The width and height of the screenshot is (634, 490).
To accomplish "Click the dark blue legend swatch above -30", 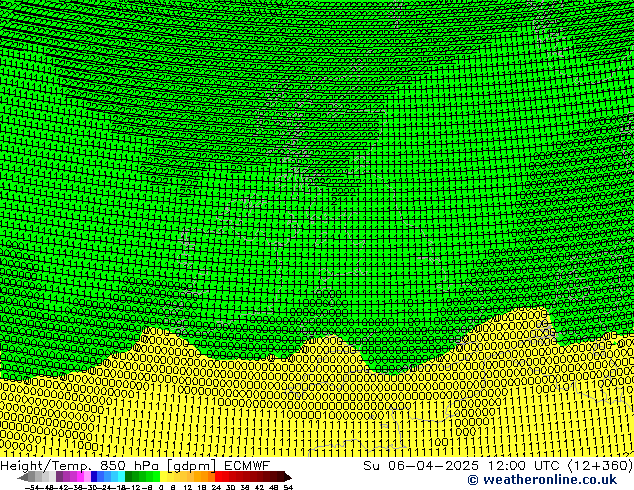I will (x=94, y=476).
